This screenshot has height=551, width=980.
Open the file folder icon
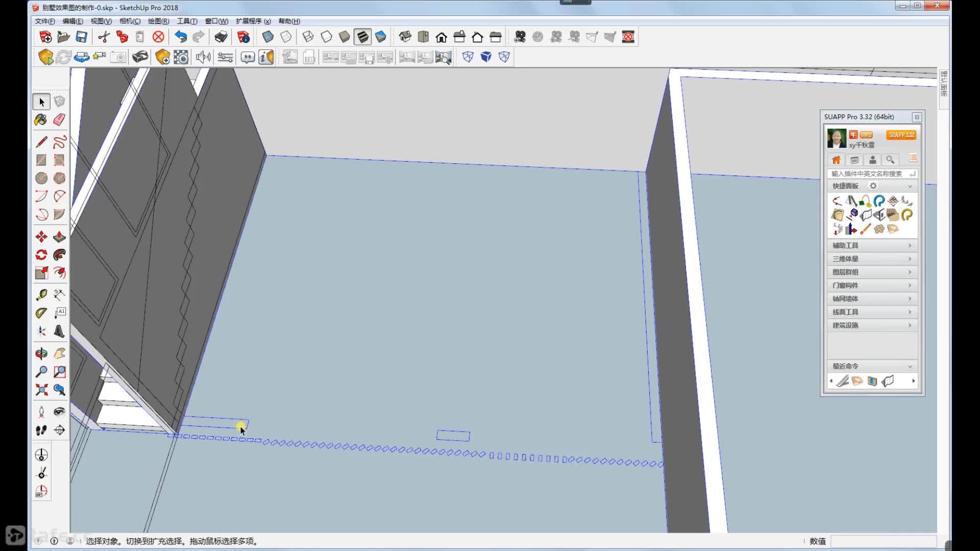(x=64, y=37)
